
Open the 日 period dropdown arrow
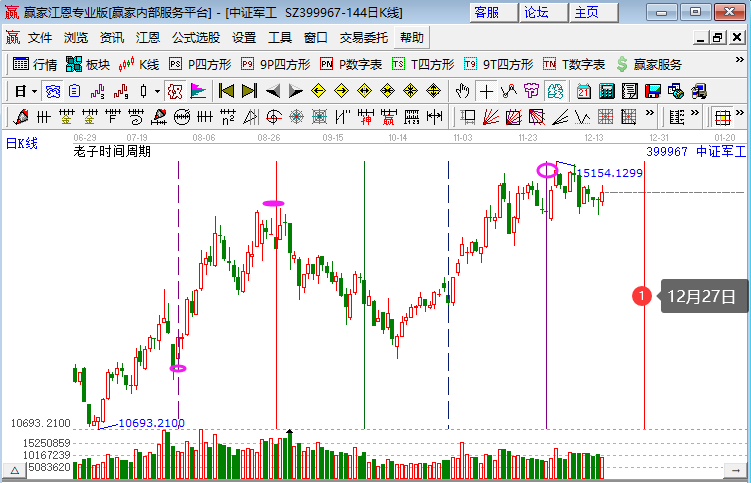tap(34, 91)
